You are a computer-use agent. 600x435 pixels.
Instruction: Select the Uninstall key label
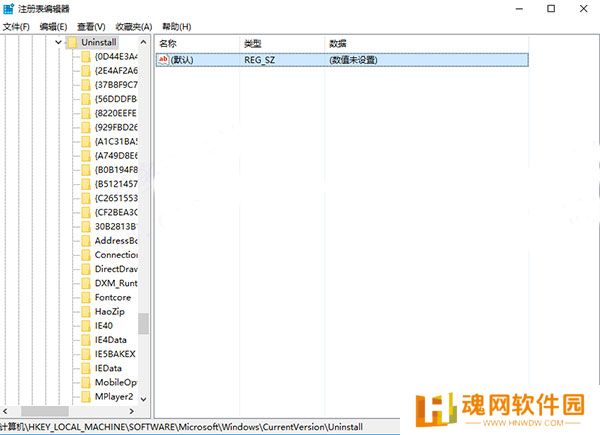coord(99,42)
